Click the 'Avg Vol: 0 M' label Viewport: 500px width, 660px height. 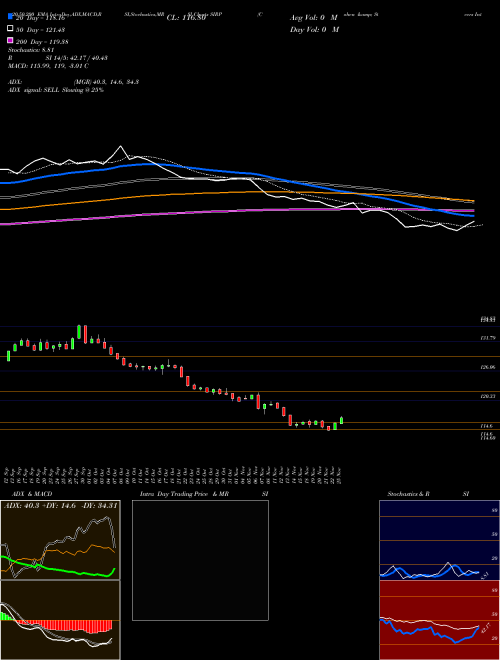pos(314,18)
